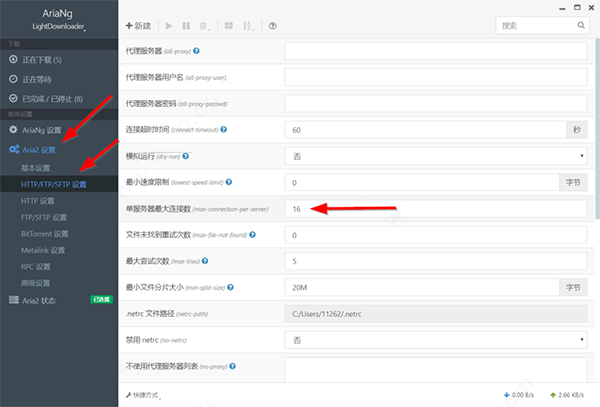Open the help question mark icon in toolbar
The image size is (600, 407).
point(272,26)
